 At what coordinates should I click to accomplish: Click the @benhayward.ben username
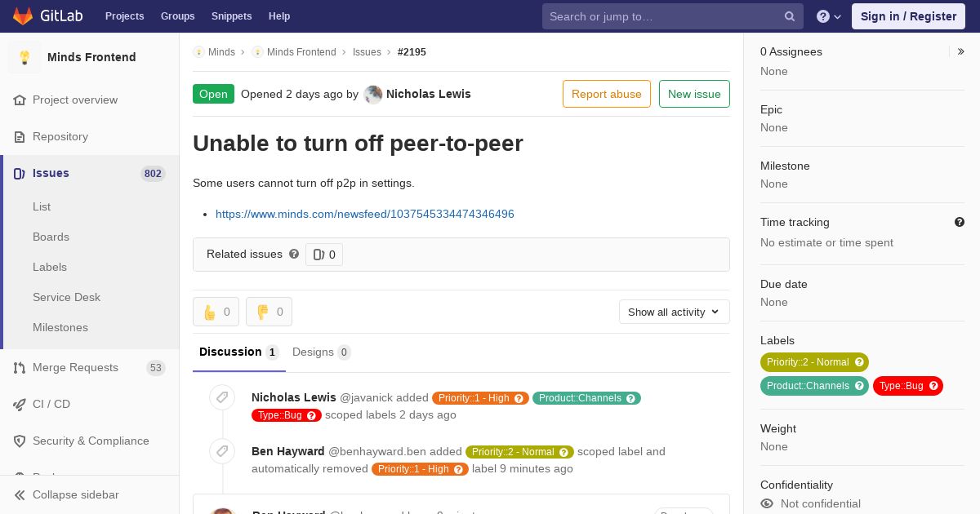(377, 451)
